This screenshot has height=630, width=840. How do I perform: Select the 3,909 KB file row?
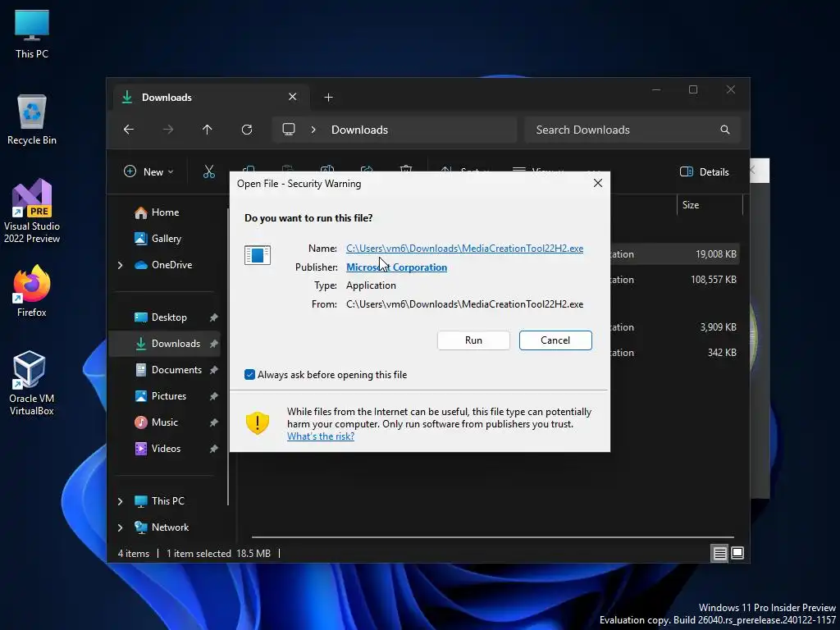pyautogui.click(x=675, y=326)
